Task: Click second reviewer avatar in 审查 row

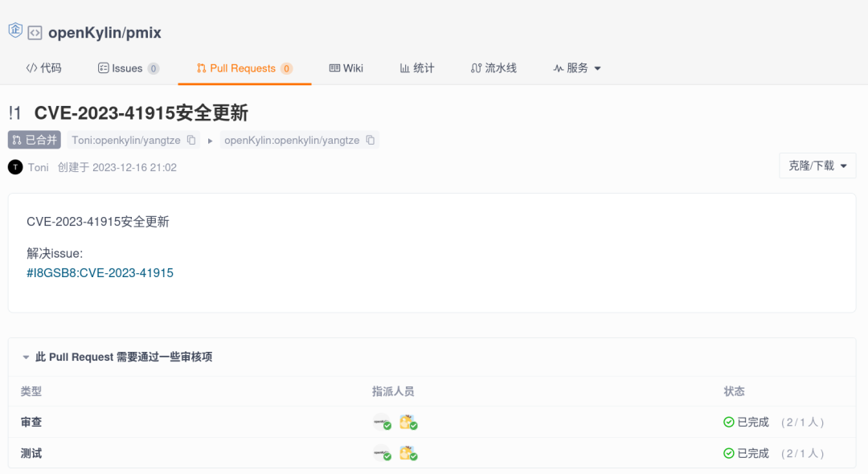Action: [408, 422]
